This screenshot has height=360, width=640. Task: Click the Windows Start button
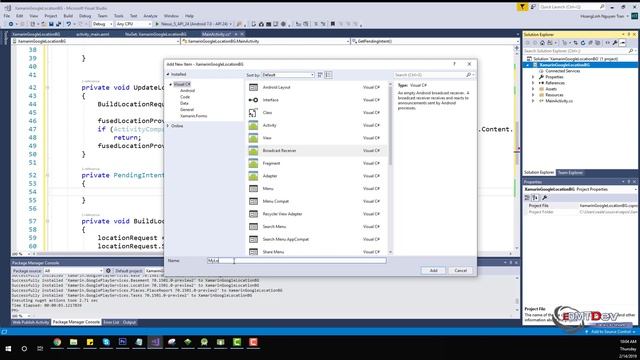click(x=8, y=349)
